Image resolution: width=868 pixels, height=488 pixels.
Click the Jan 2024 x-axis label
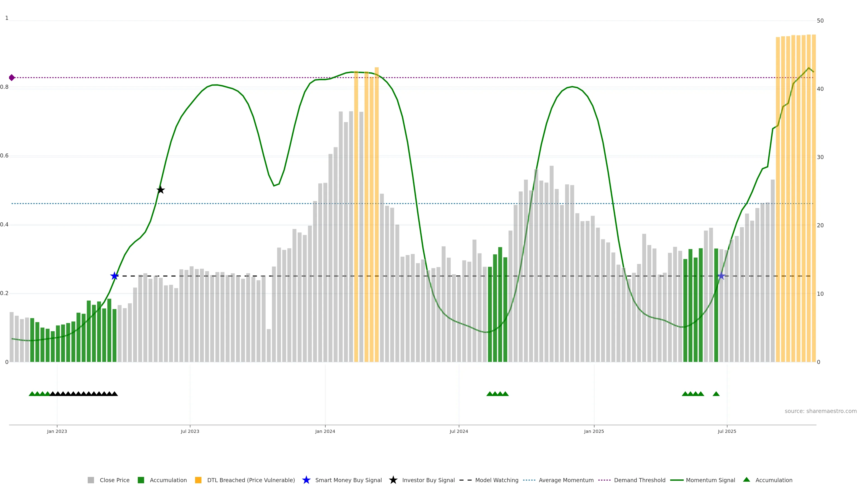point(325,432)
